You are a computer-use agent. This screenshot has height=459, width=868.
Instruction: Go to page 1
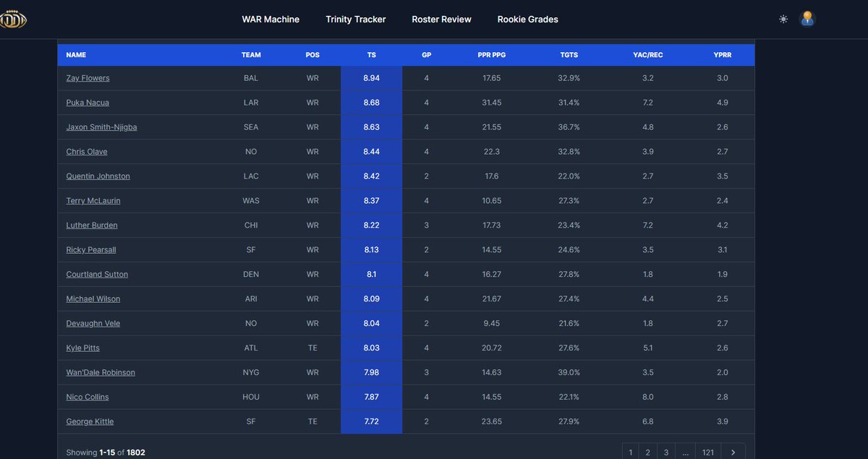[631, 452]
